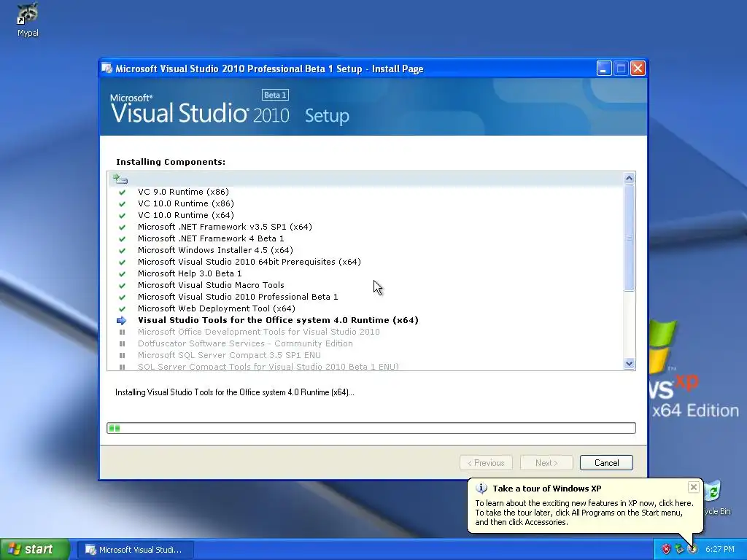Click the component list scrollbar thumb

click(629, 237)
